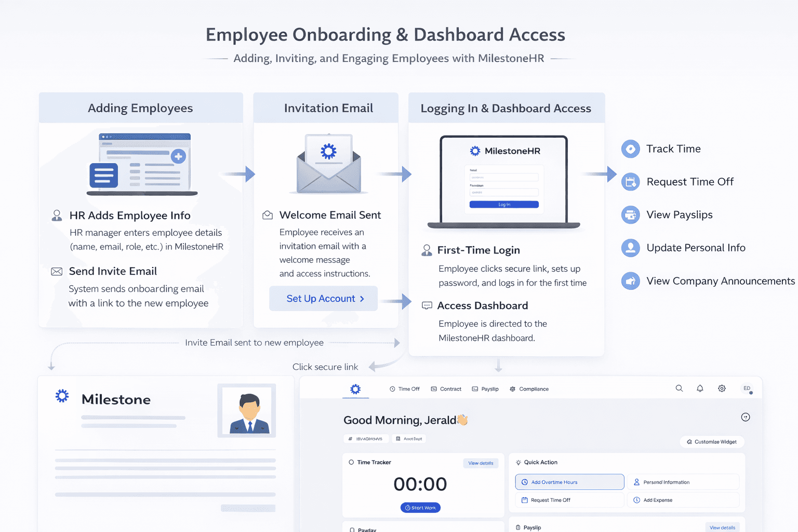Select Add Expense quick action
The width and height of the screenshot is (798, 532).
[683, 500]
